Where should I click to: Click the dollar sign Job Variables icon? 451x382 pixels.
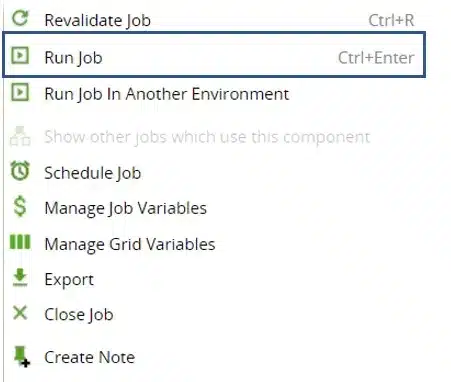(20, 206)
